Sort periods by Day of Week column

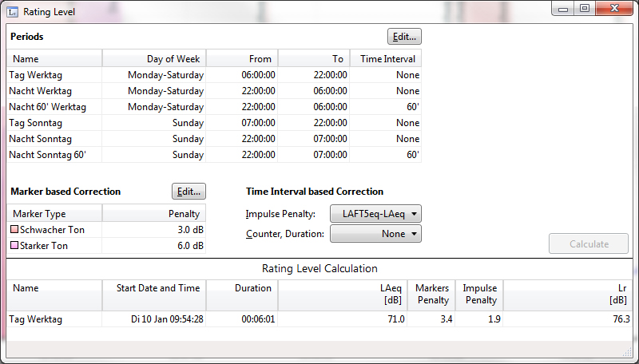coord(154,58)
